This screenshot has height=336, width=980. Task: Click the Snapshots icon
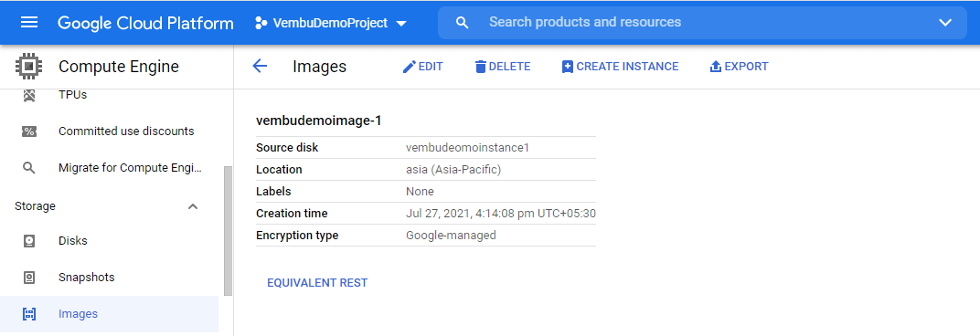pyautogui.click(x=28, y=278)
